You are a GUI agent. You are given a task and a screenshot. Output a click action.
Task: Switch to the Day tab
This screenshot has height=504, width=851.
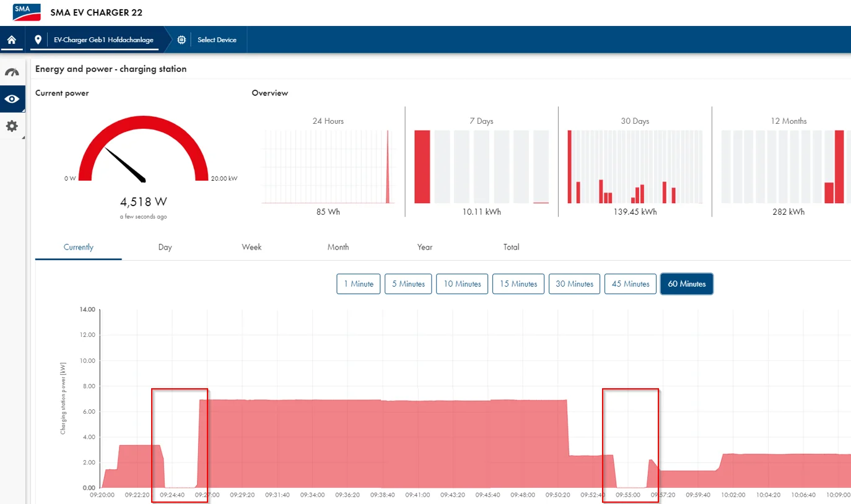click(165, 247)
